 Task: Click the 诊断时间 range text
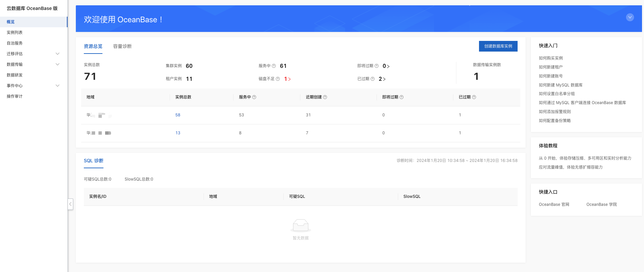click(x=457, y=161)
